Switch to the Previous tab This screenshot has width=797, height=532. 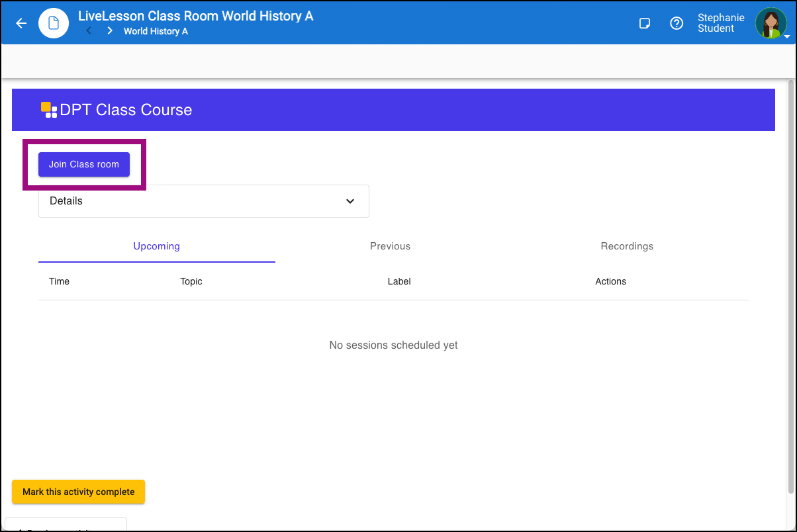(390, 245)
